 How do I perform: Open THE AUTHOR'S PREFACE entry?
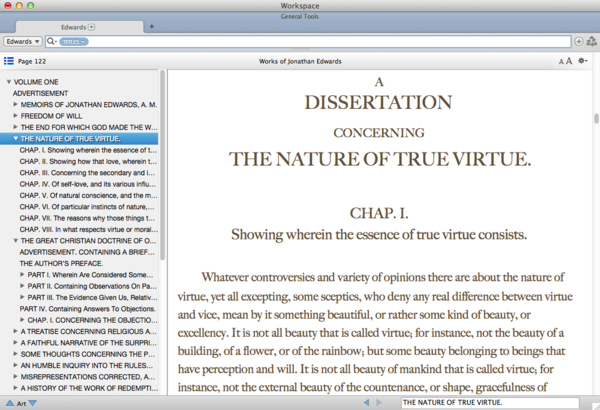[x=61, y=263]
